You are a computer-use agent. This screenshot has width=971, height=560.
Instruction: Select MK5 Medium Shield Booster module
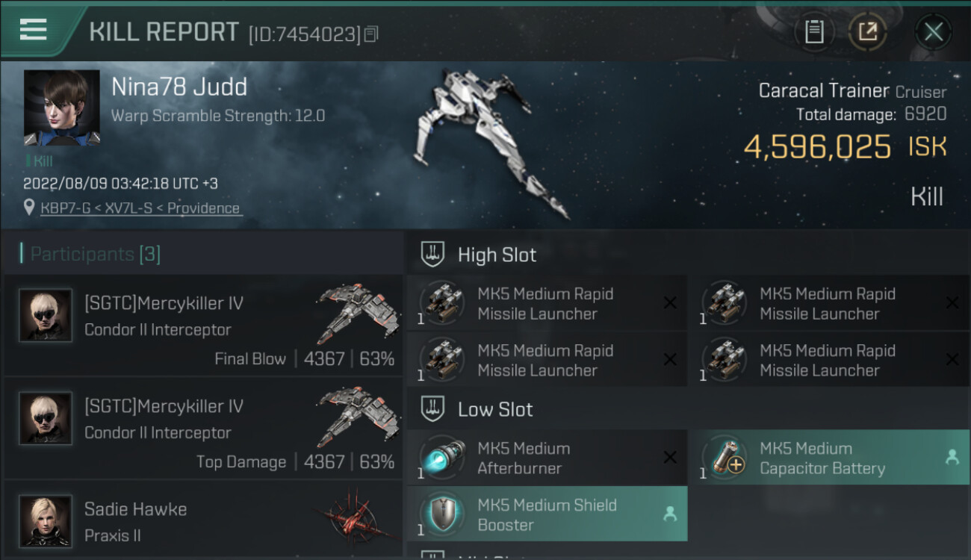pyautogui.click(x=547, y=514)
